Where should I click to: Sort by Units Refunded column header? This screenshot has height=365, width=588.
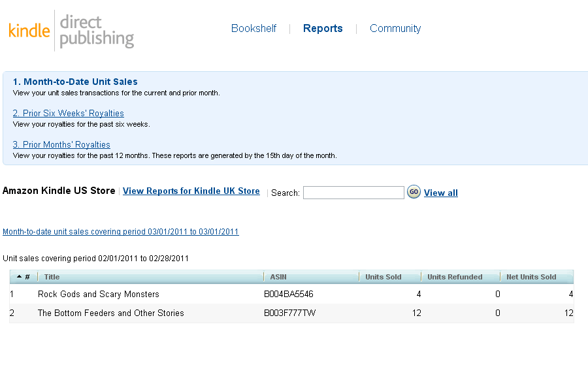click(x=455, y=277)
